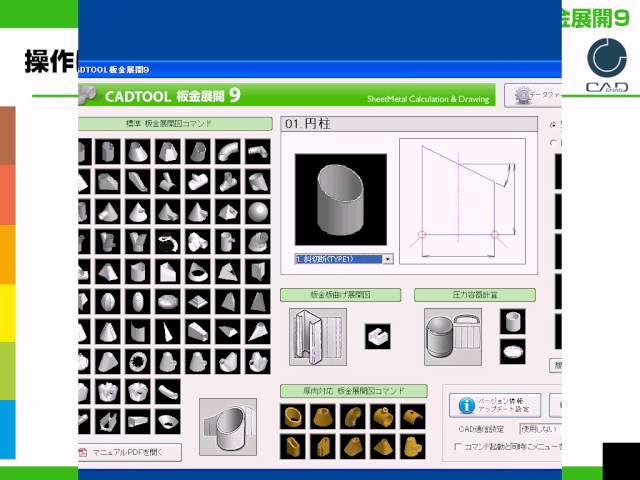Image resolution: width=640 pixels, height=480 pixels.
Task: Click the pressure vessel tank thumbnail
Action: (x=453, y=337)
